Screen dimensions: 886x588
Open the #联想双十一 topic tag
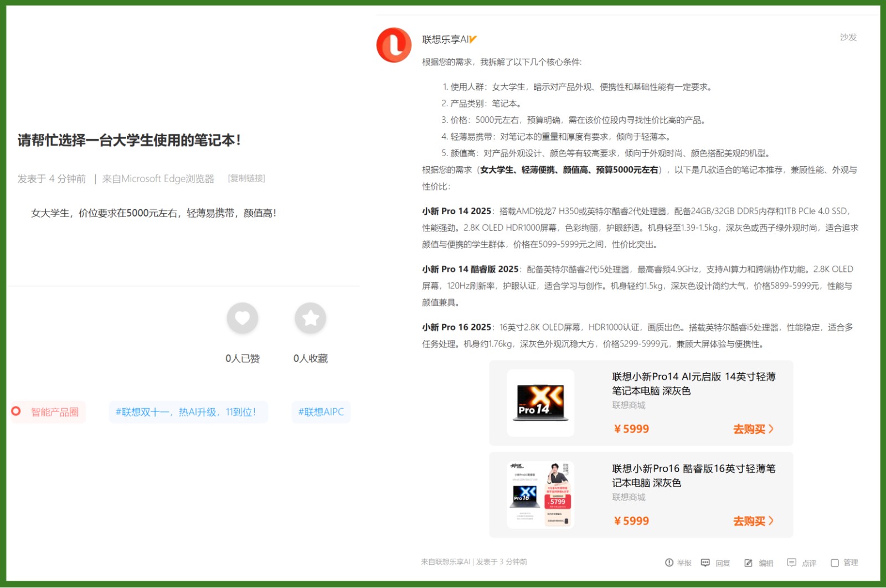click(188, 412)
